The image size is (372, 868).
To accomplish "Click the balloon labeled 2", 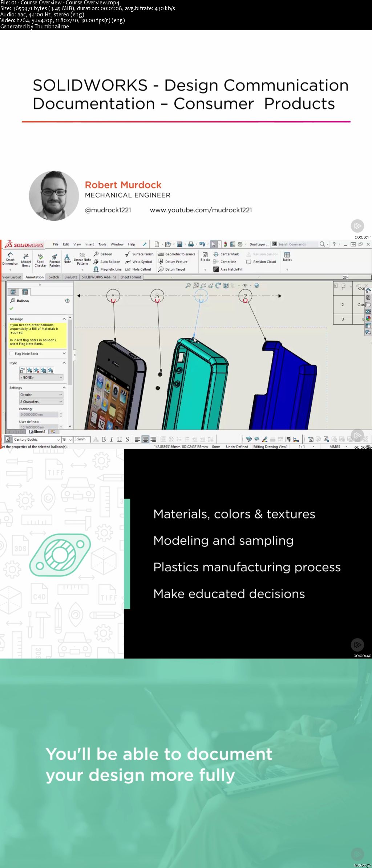I will click(245, 296).
